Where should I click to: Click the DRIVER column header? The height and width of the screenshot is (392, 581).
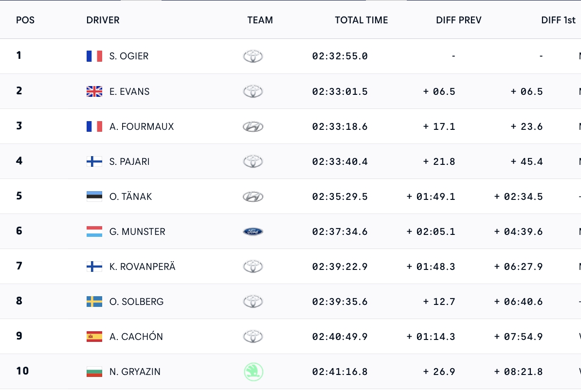point(103,20)
